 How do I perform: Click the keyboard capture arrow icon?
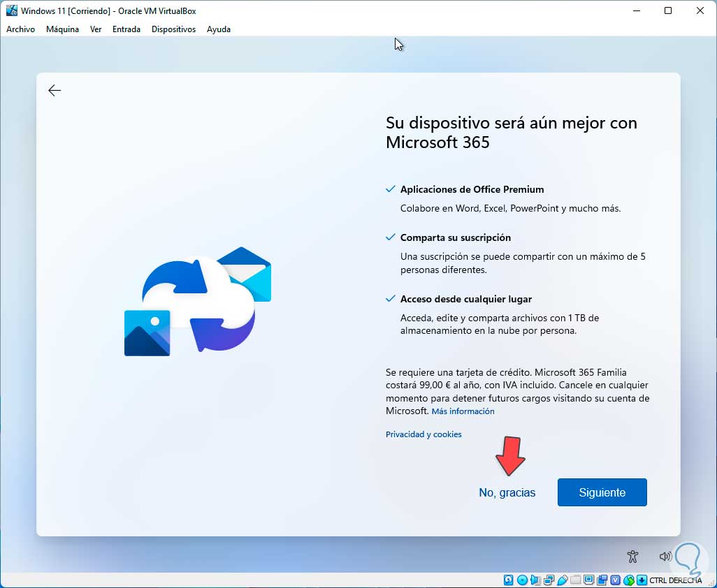click(642, 580)
